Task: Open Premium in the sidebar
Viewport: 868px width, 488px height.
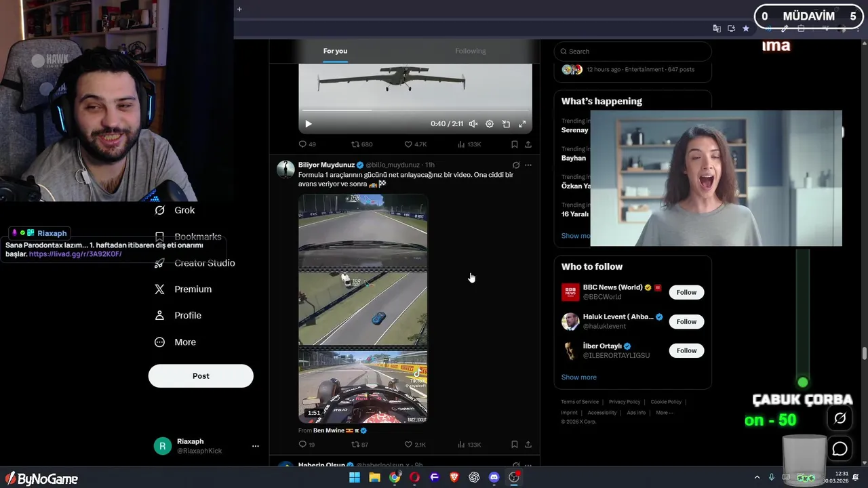Action: click(x=183, y=289)
